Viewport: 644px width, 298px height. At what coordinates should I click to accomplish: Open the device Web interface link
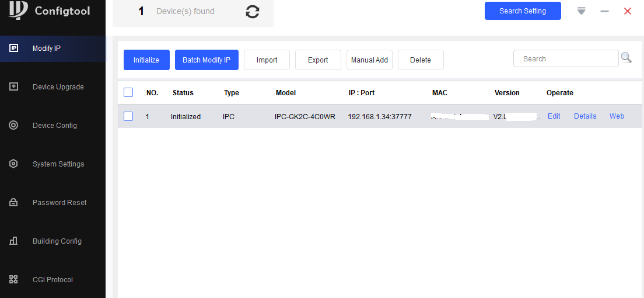pos(617,116)
